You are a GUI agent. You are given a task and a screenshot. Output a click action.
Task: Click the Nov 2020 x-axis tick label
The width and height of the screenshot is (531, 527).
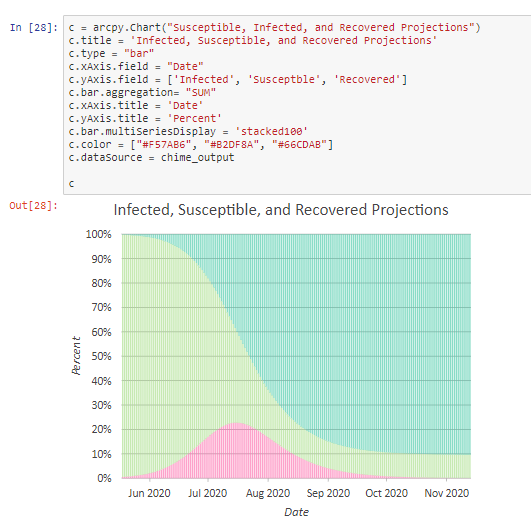coord(447,493)
